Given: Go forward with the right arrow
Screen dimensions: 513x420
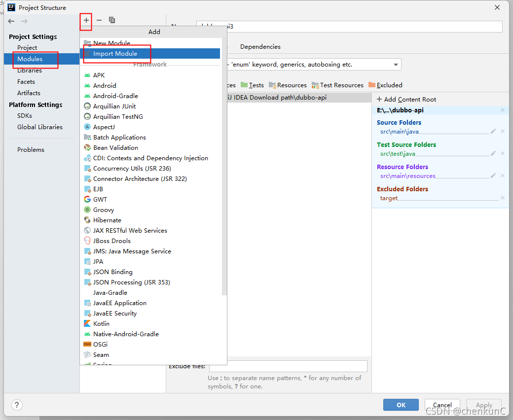Looking at the screenshot, I should click(x=24, y=21).
